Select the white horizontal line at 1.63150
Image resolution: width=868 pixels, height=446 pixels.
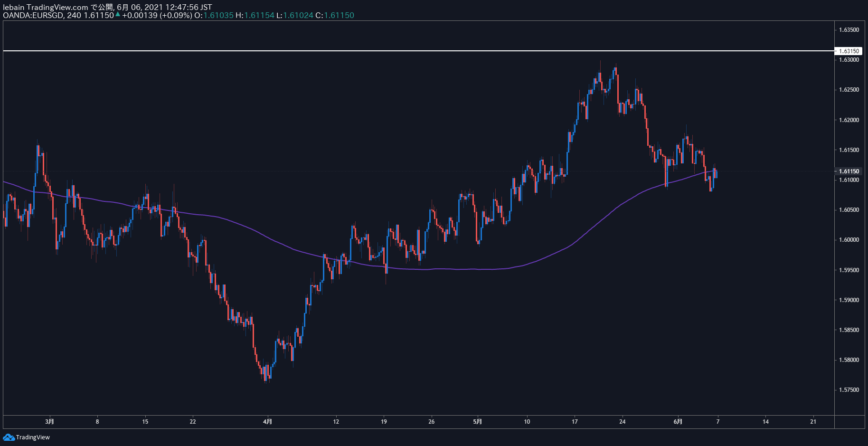tap(418, 51)
